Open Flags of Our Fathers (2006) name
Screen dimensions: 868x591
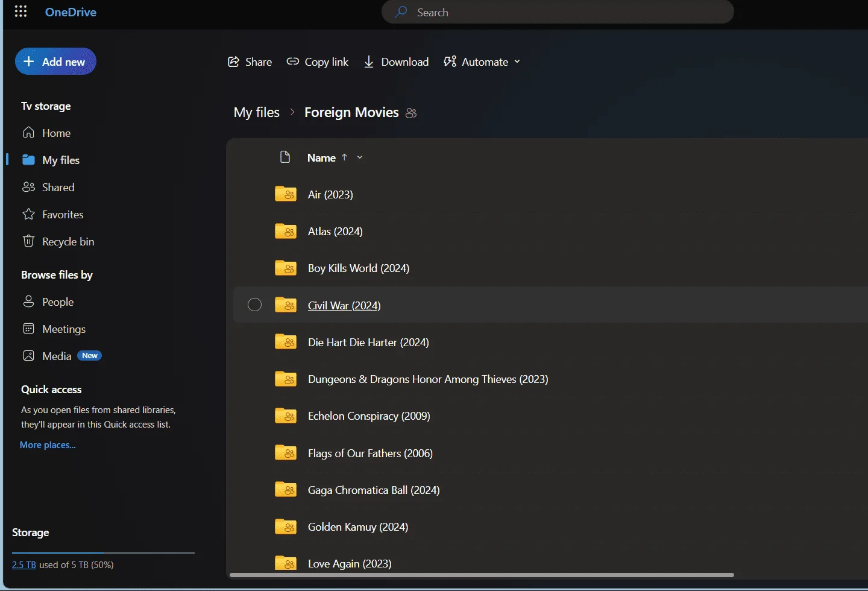click(370, 454)
